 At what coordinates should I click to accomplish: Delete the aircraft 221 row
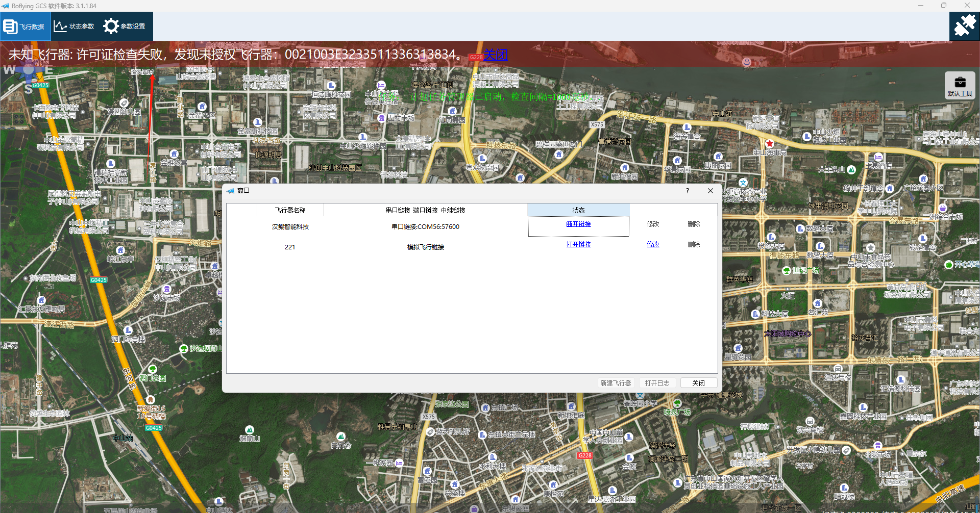click(x=694, y=245)
